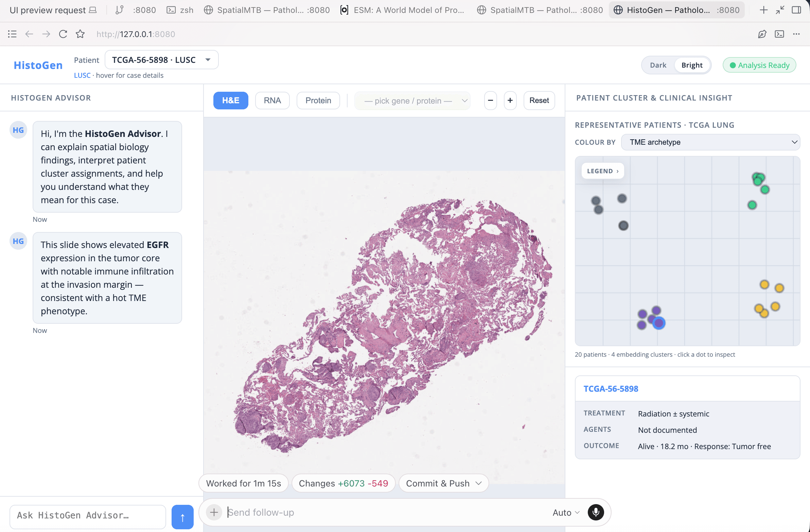Click the git branch icon in tab bar

119,10
